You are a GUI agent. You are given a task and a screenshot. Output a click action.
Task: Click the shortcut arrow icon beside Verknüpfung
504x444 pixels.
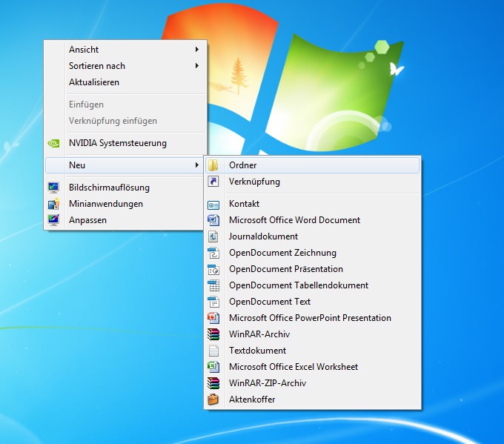coord(213,182)
